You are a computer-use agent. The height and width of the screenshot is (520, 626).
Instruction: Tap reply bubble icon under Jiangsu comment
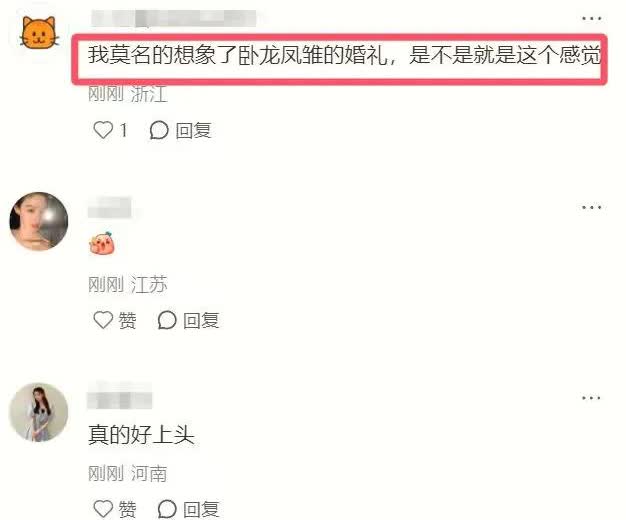[x=167, y=320]
